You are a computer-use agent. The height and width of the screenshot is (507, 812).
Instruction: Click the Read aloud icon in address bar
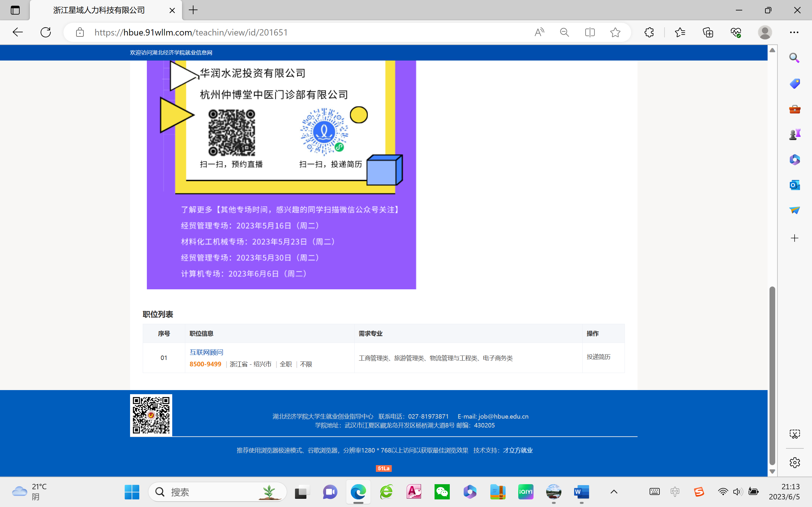click(539, 32)
